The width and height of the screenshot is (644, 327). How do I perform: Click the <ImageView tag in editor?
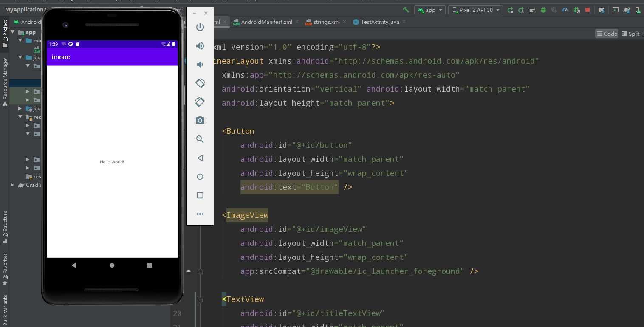click(x=245, y=215)
